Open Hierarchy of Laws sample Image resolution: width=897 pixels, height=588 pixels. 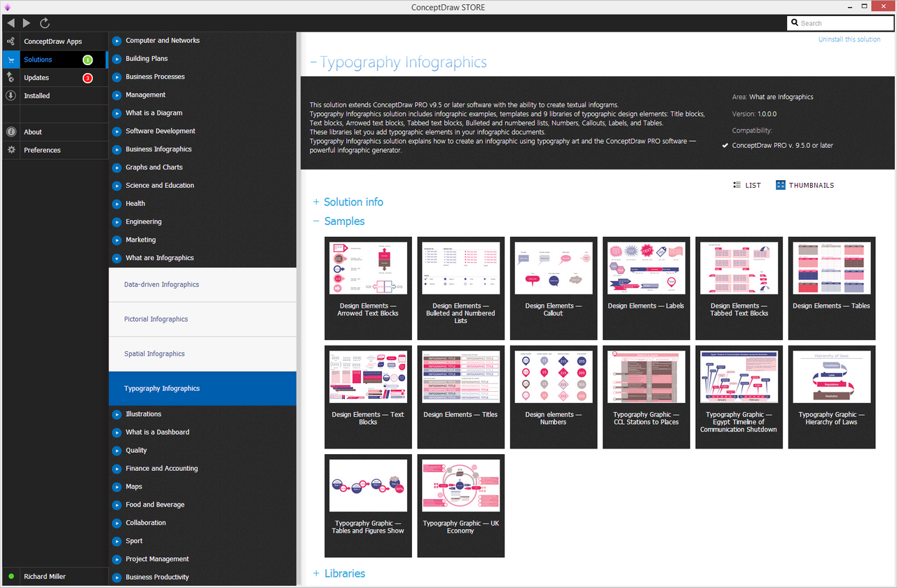[832, 397]
